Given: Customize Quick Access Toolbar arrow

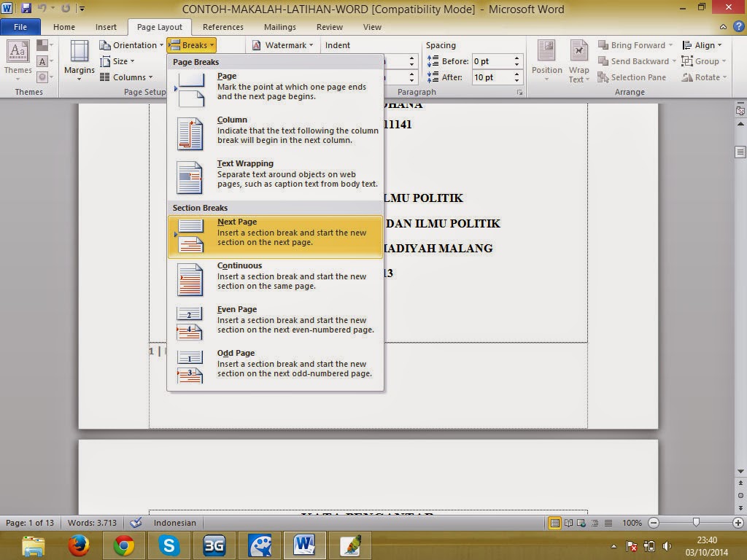Looking at the screenshot, I should (82, 8).
